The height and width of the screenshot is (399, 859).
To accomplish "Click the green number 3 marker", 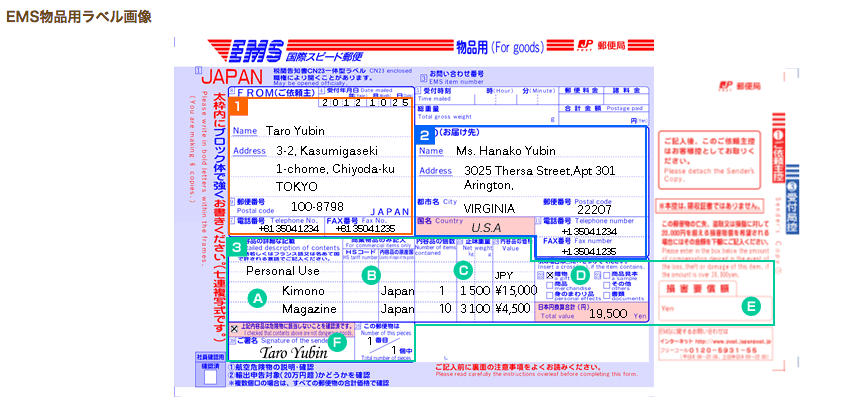I will click(x=237, y=247).
